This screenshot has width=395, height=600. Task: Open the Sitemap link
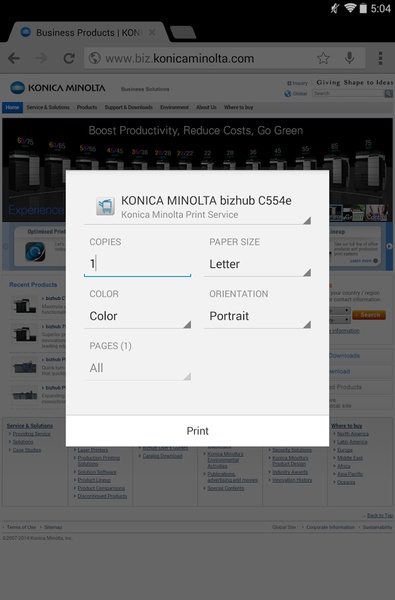tap(53, 527)
